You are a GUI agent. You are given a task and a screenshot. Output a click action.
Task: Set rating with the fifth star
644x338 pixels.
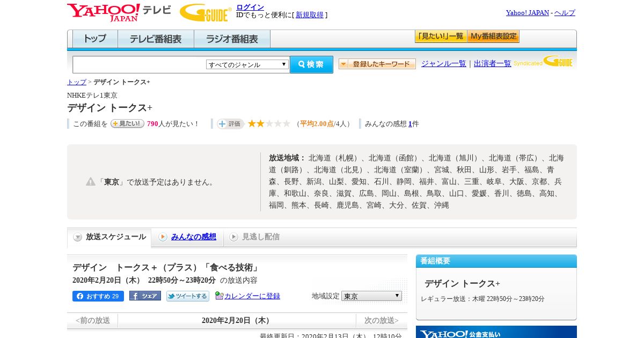287,123
